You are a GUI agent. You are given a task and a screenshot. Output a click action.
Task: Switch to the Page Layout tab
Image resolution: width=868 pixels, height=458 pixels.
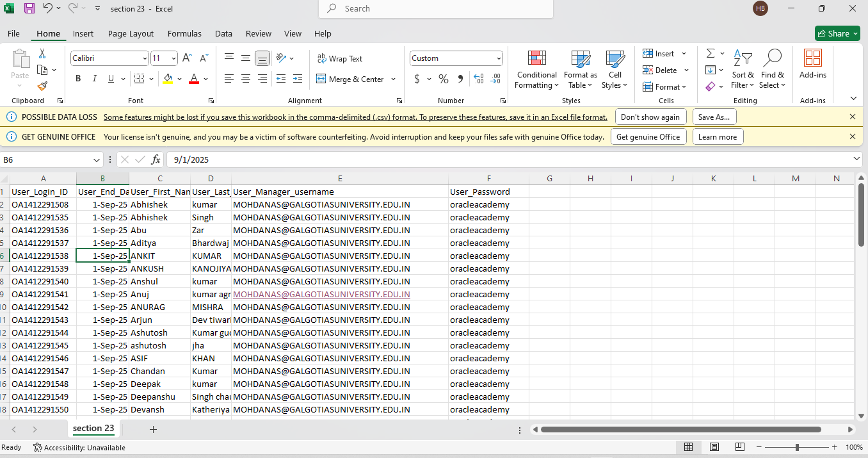pyautogui.click(x=131, y=33)
